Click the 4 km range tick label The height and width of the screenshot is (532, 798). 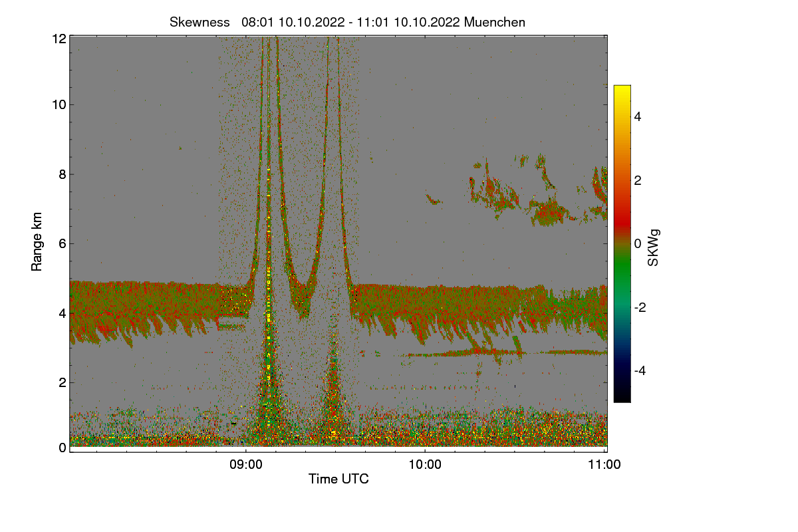pos(63,313)
